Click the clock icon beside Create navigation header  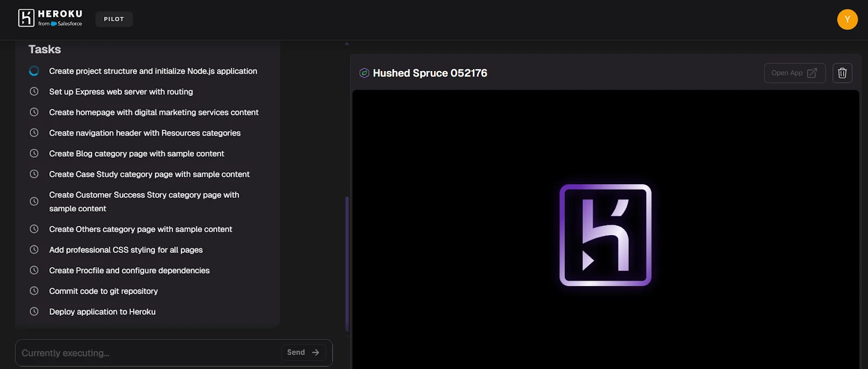[x=34, y=133]
